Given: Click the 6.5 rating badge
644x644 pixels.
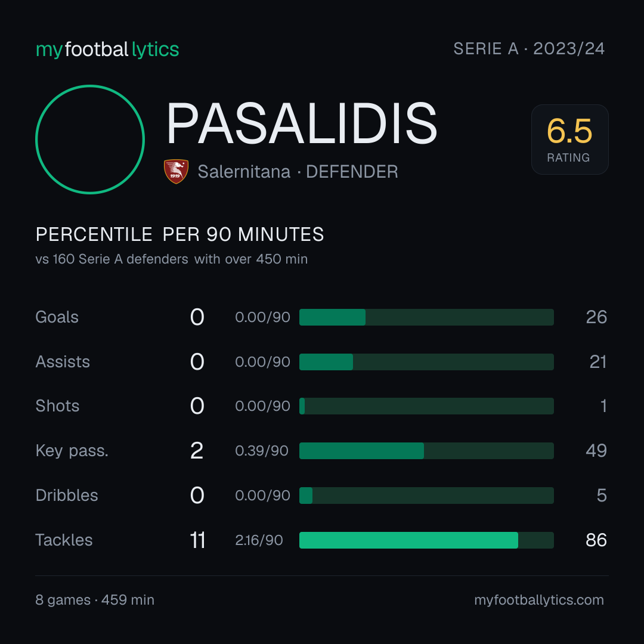Looking at the screenshot, I should [x=569, y=139].
